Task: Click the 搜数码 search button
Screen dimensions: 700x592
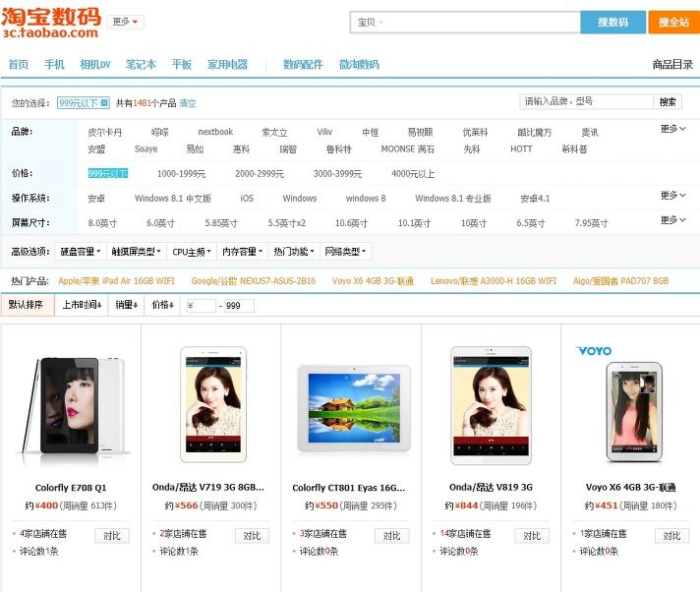Action: (612, 22)
